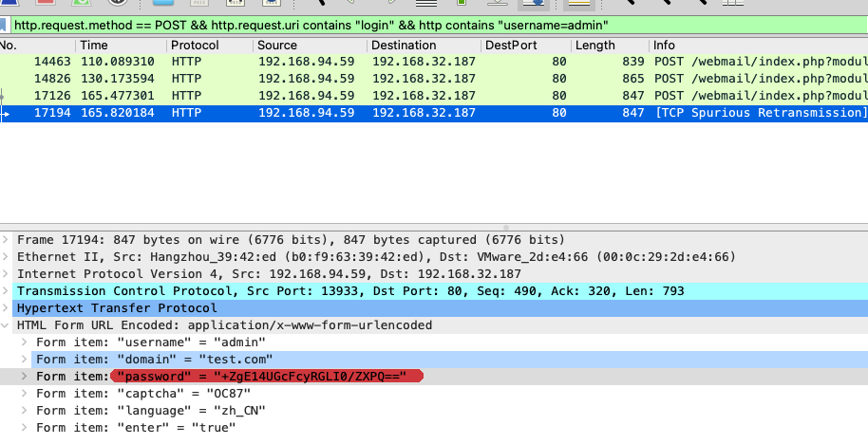Expand the Hypertext Transfer Protocol section
868x444 pixels.
tap(8, 308)
